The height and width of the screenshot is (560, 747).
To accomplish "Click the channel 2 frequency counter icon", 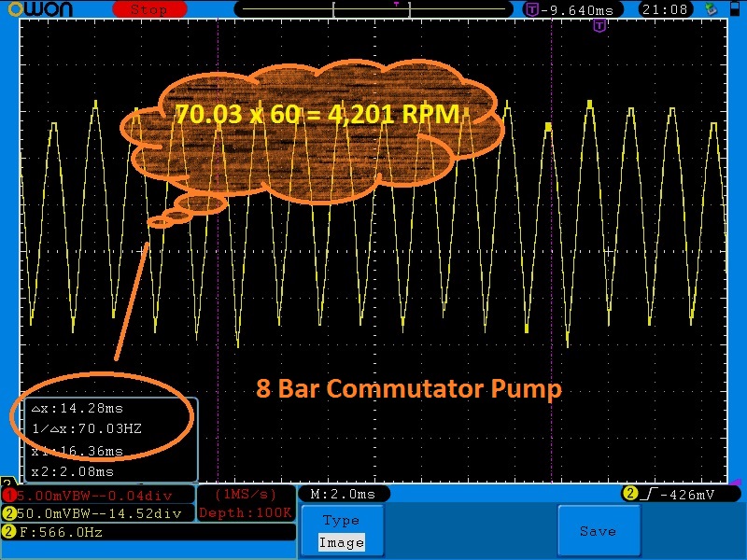I will (x=9, y=532).
